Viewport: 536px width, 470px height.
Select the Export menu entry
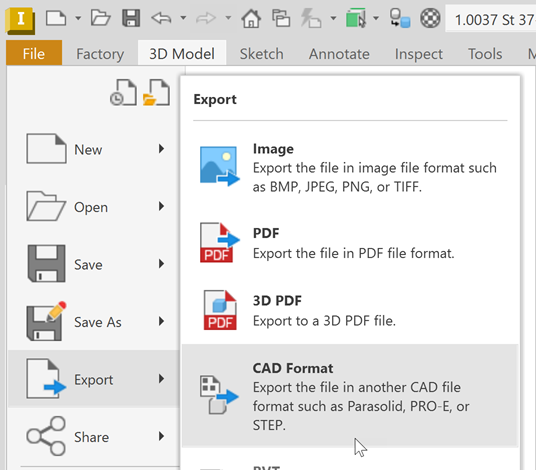[x=94, y=379]
